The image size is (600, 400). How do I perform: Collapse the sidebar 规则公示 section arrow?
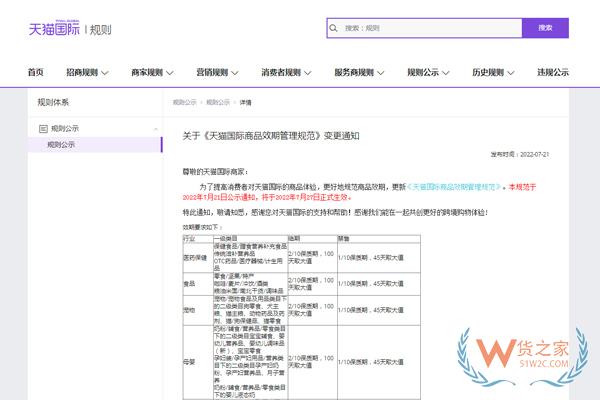[x=155, y=129]
